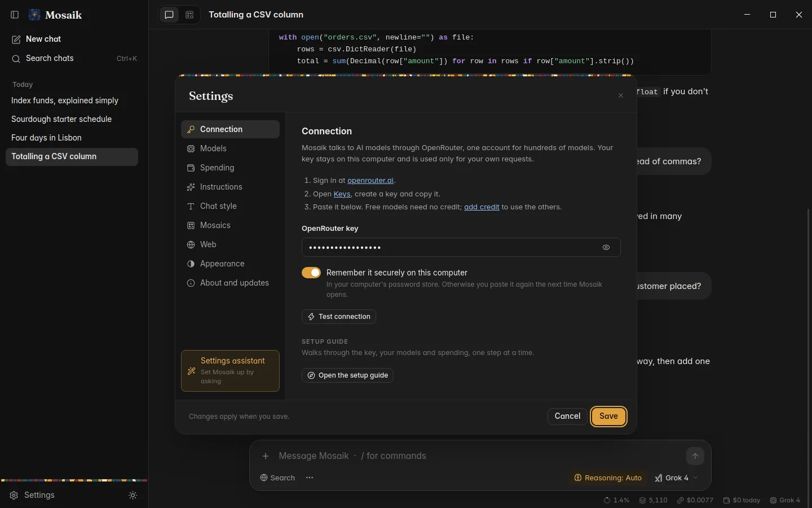Open the 'Sourdough starter schedule' chat
Viewport: 812px width, 508px height.
tap(72, 119)
